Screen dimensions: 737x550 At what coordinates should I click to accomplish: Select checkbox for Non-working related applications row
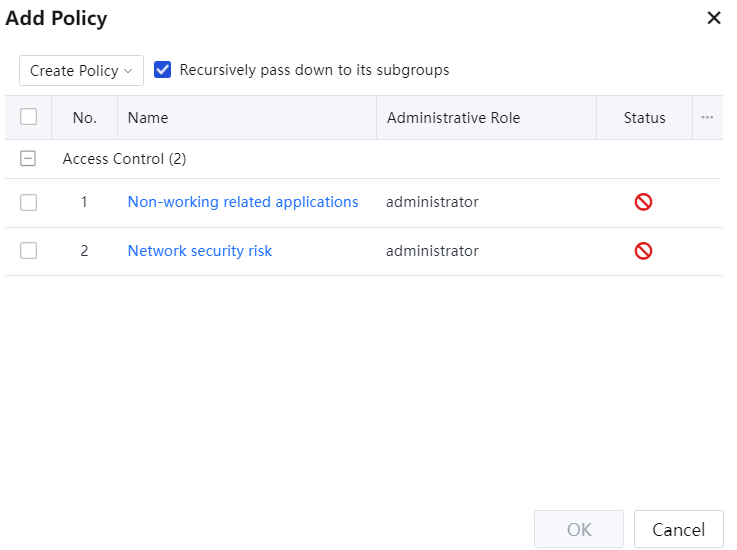pos(29,202)
